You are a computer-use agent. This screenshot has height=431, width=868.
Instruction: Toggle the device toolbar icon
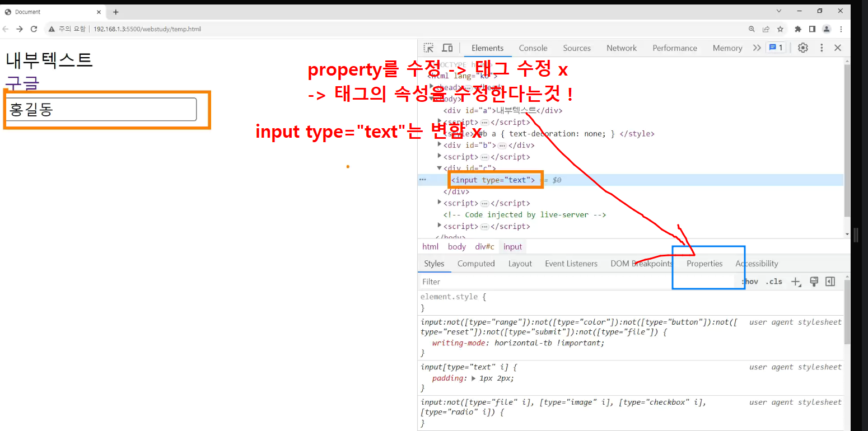(447, 48)
